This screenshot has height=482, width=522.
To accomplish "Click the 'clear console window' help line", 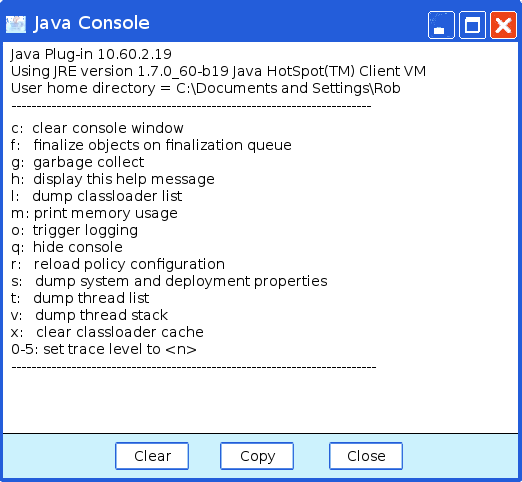I will point(97,128).
